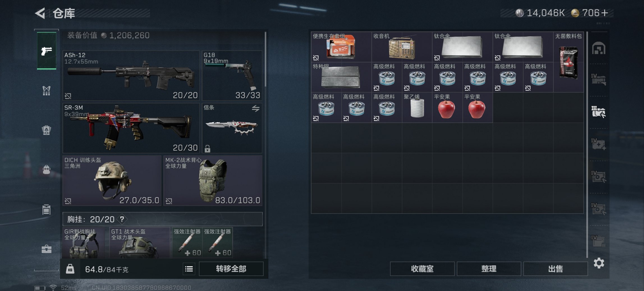Select the weapons category pistol icon

[x=47, y=51]
